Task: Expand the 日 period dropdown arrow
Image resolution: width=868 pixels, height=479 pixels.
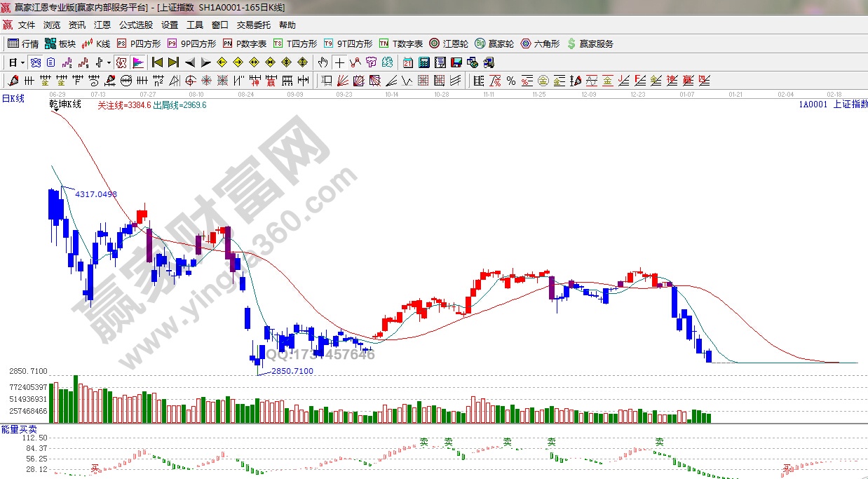Action: pyautogui.click(x=22, y=62)
